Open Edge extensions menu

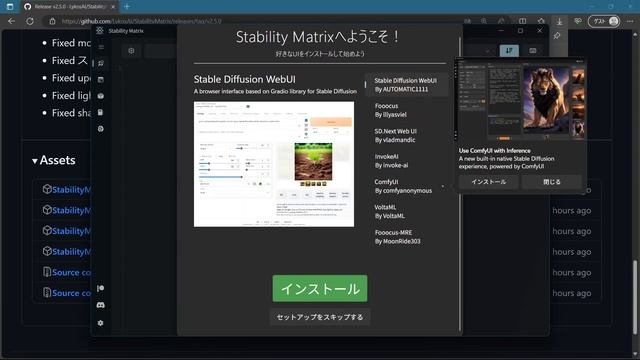[541, 21]
